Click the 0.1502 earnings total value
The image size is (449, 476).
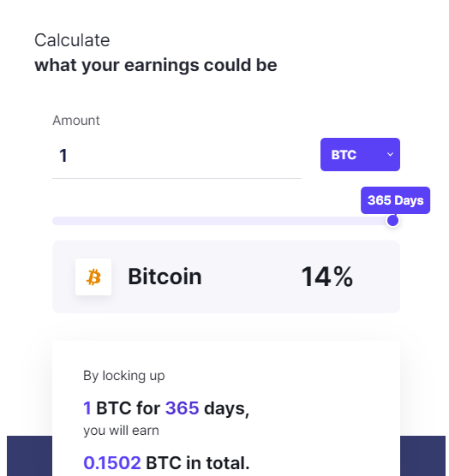[x=112, y=462]
